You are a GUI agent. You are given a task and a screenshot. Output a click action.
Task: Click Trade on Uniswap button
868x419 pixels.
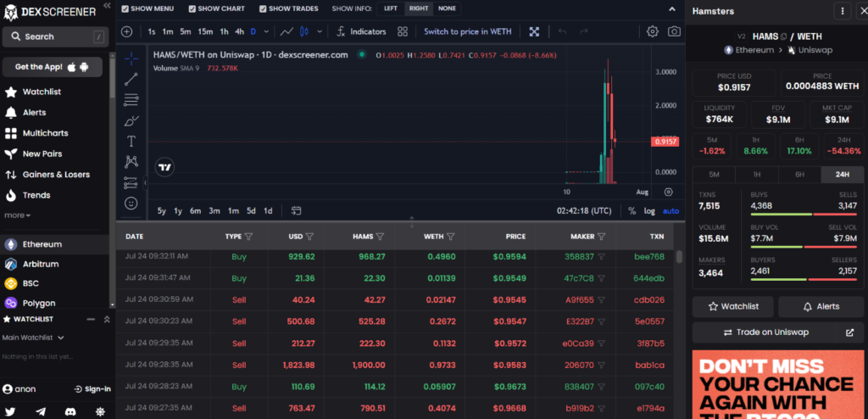coord(767,332)
